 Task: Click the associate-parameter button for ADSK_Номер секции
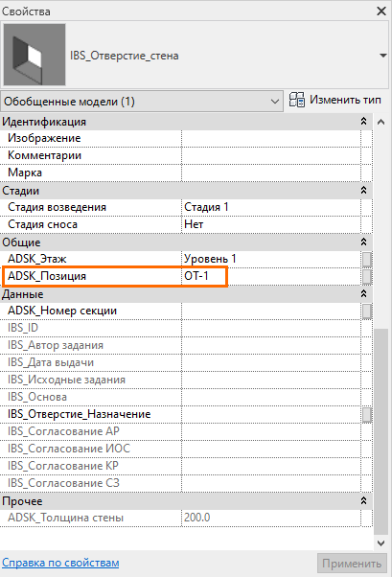coord(367,311)
